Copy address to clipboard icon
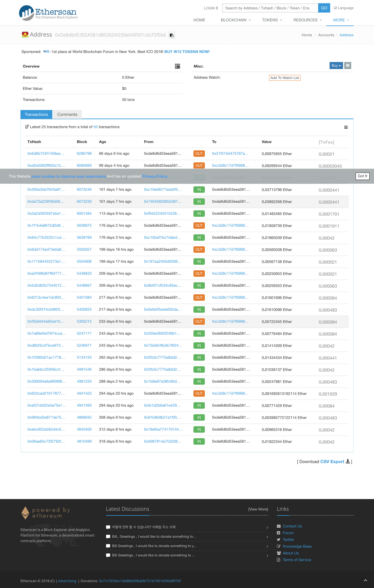This screenshot has height=588, width=374. tap(172, 35)
